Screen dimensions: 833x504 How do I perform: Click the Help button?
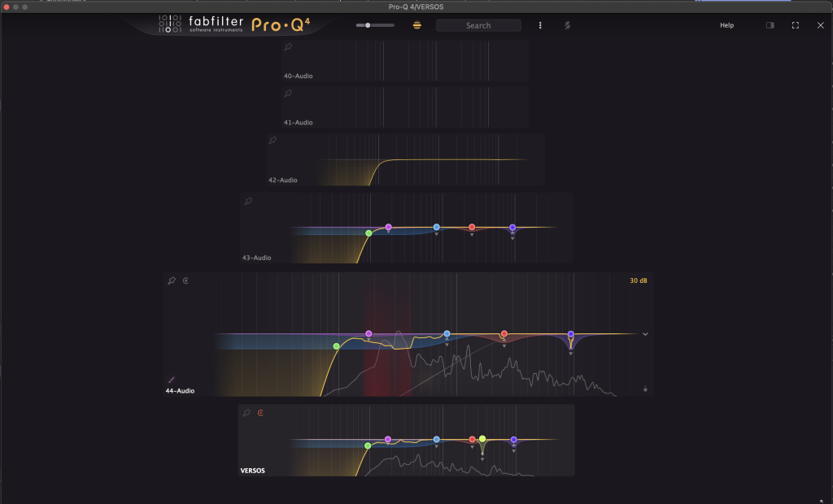pyautogui.click(x=726, y=25)
